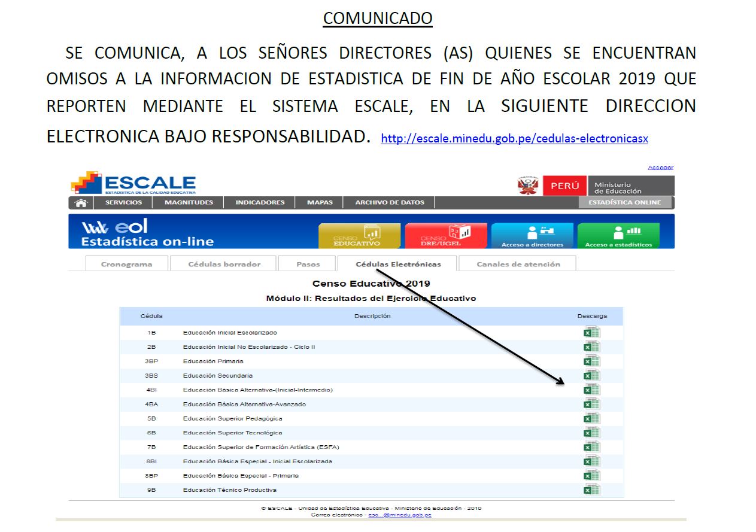
Task: Open the Censo DRE/UGEL red button
Action: (x=446, y=236)
